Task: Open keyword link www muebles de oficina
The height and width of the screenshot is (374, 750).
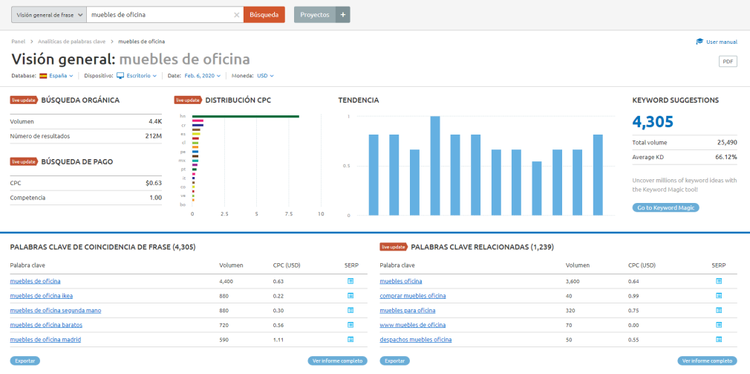Action: point(413,325)
